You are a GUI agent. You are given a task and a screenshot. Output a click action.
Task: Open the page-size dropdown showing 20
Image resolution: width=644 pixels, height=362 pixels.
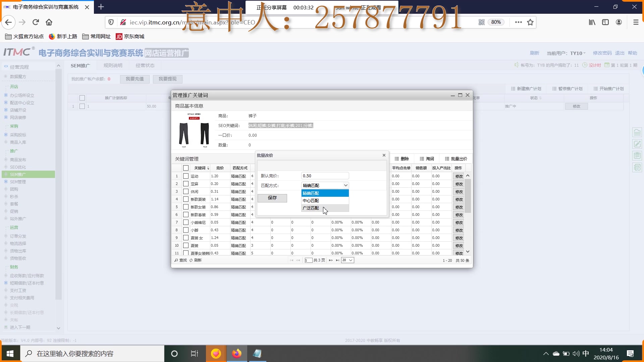coord(347,260)
